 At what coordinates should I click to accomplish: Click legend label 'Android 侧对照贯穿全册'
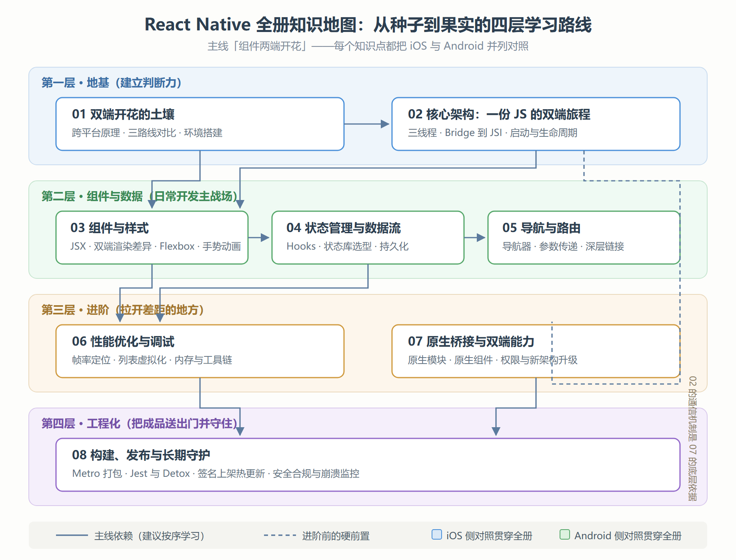(x=628, y=536)
